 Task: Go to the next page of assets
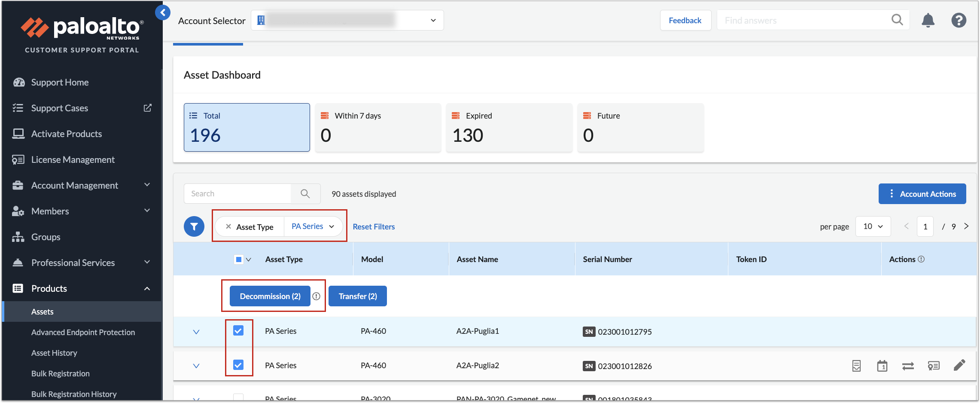point(966,226)
